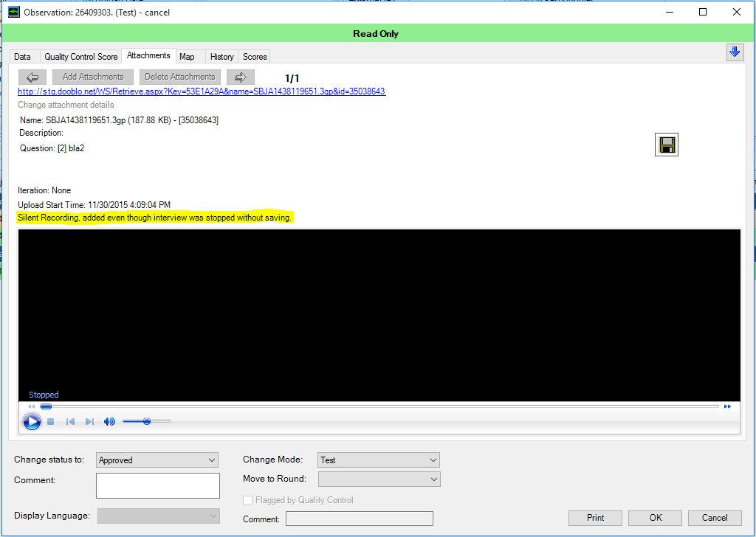The width and height of the screenshot is (756, 537).
Task: Click the Question: [2] bla2 text
Action: point(52,148)
